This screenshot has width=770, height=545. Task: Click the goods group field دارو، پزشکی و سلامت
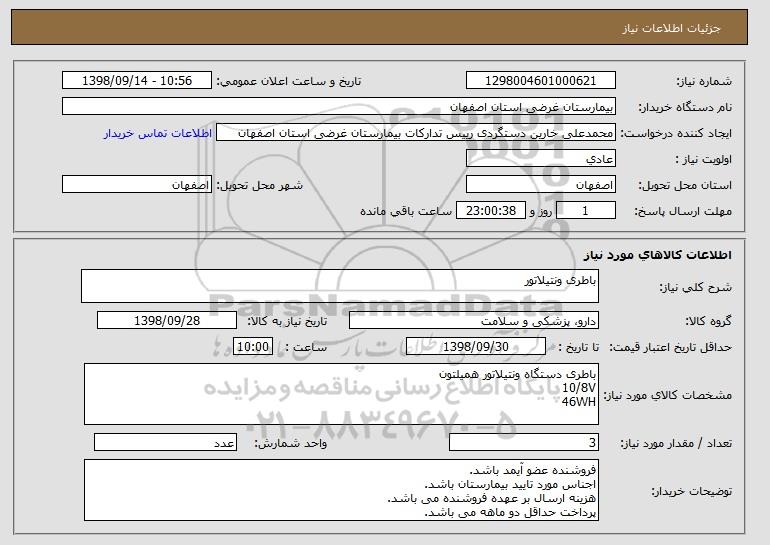(x=474, y=321)
